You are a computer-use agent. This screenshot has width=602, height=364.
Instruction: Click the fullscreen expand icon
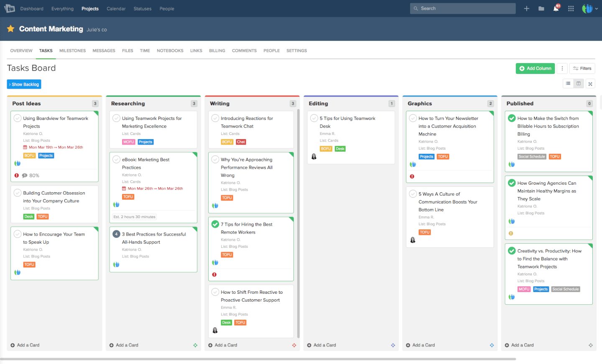click(x=590, y=84)
